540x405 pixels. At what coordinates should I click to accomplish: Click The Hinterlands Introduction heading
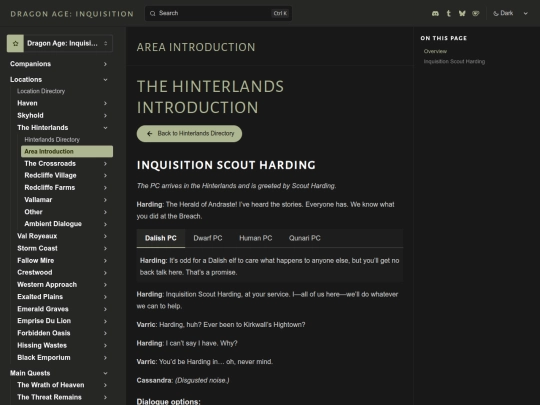coord(210,97)
